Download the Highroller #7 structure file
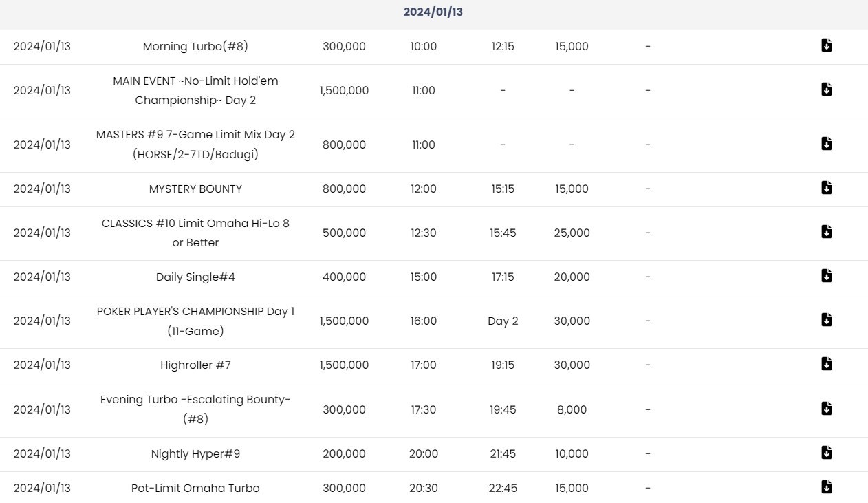Image resolution: width=868 pixels, height=503 pixels. pos(827,364)
